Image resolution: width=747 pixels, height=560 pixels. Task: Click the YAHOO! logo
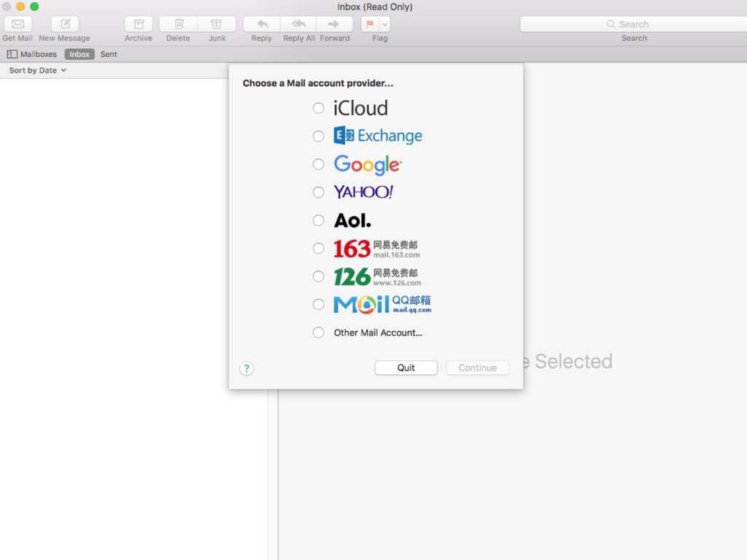click(363, 192)
